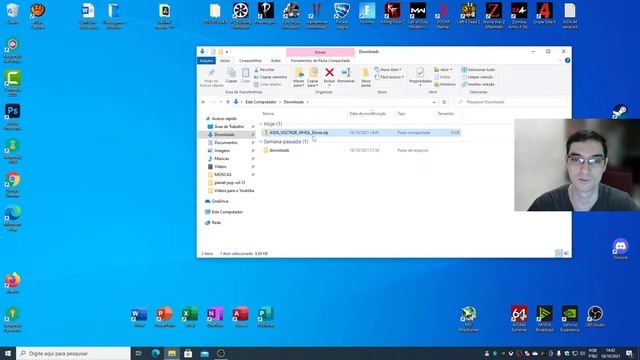This screenshot has width=640, height=360.
Task: Open Discord desktop shortcut
Action: click(x=620, y=249)
